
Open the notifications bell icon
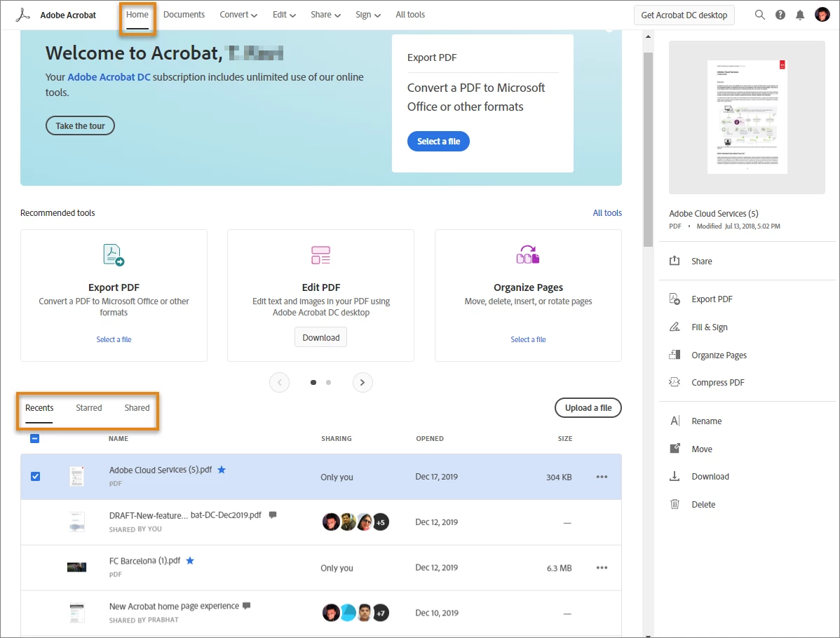[800, 15]
